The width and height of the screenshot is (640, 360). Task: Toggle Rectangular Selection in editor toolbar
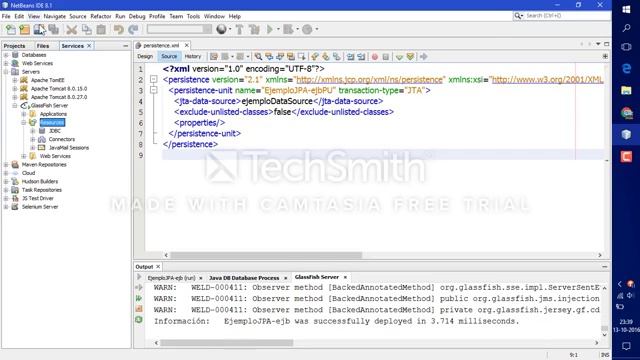pos(302,57)
